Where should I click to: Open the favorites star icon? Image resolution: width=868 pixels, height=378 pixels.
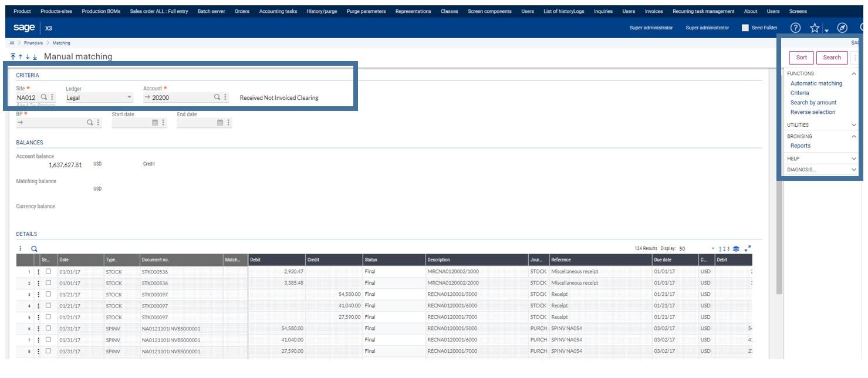tap(815, 28)
